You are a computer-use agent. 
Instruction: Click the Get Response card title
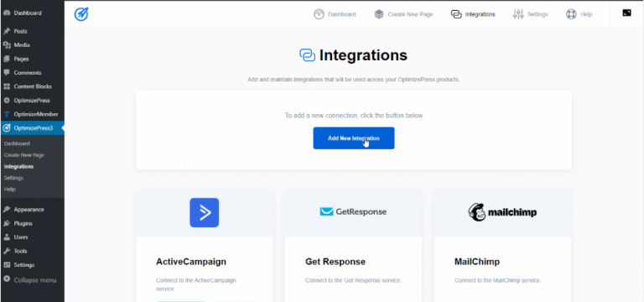pos(335,262)
